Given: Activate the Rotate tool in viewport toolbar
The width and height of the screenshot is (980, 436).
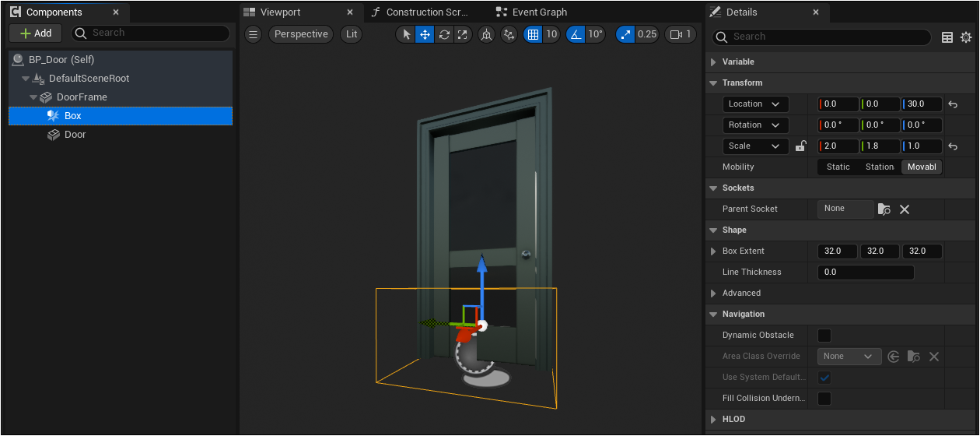Looking at the screenshot, I should pyautogui.click(x=444, y=34).
